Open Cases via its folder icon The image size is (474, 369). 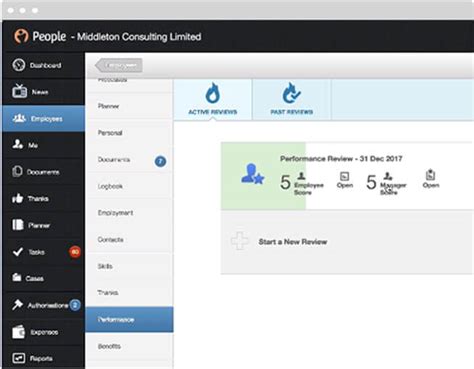17,277
